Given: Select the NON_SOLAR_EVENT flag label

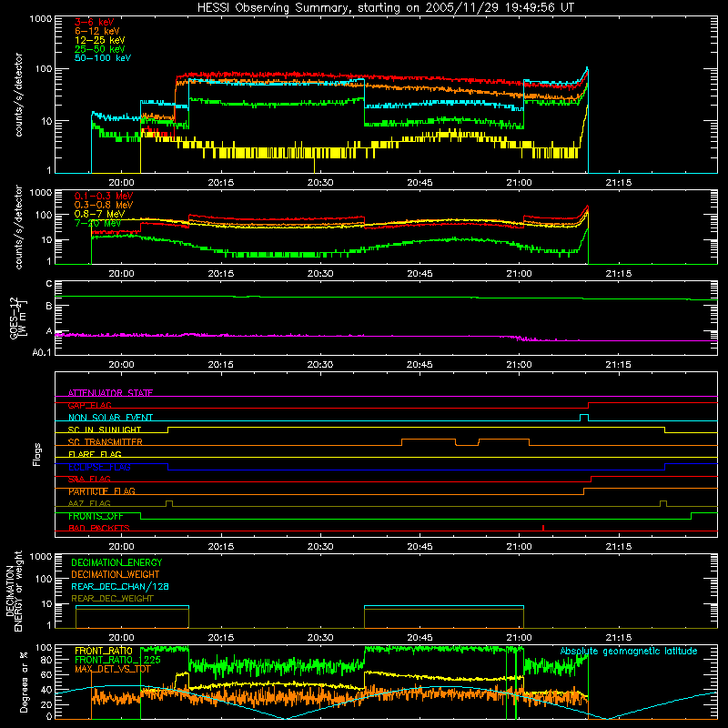Looking at the screenshot, I should click(110, 418).
